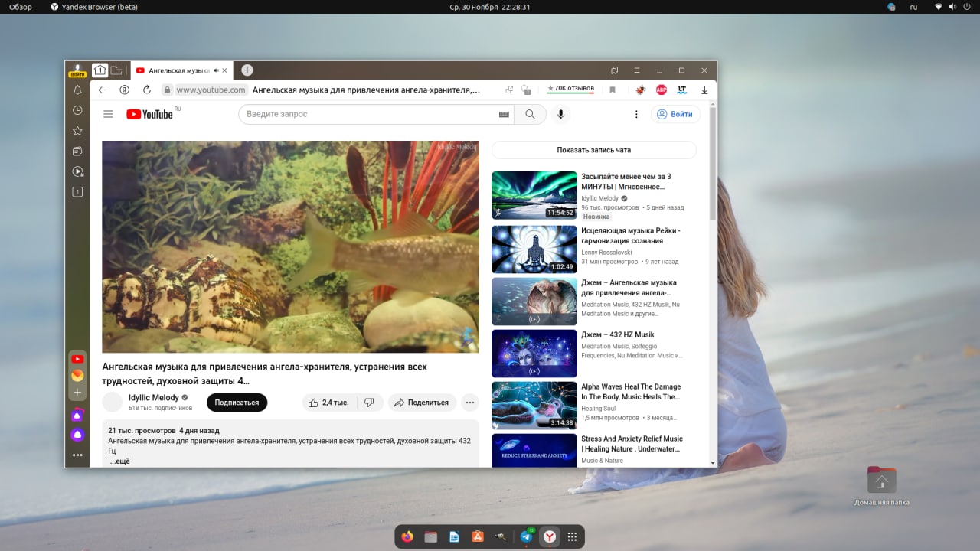Open the 'Обзор' activities menu in the top bar
The width and height of the screenshot is (980, 551).
[21, 7]
